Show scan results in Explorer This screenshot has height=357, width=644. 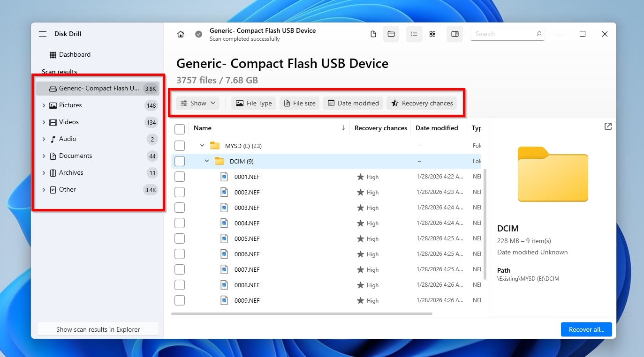pos(98,329)
